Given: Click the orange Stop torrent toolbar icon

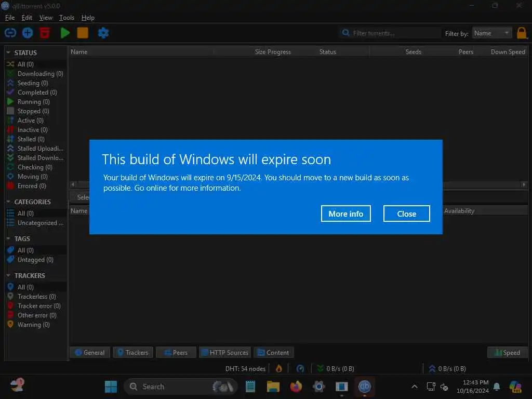Looking at the screenshot, I should 83,33.
